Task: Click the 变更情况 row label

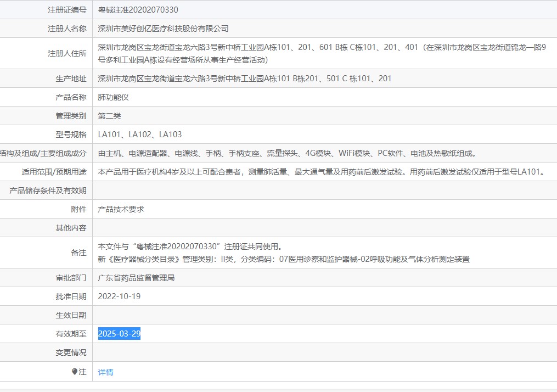Action: [71, 352]
